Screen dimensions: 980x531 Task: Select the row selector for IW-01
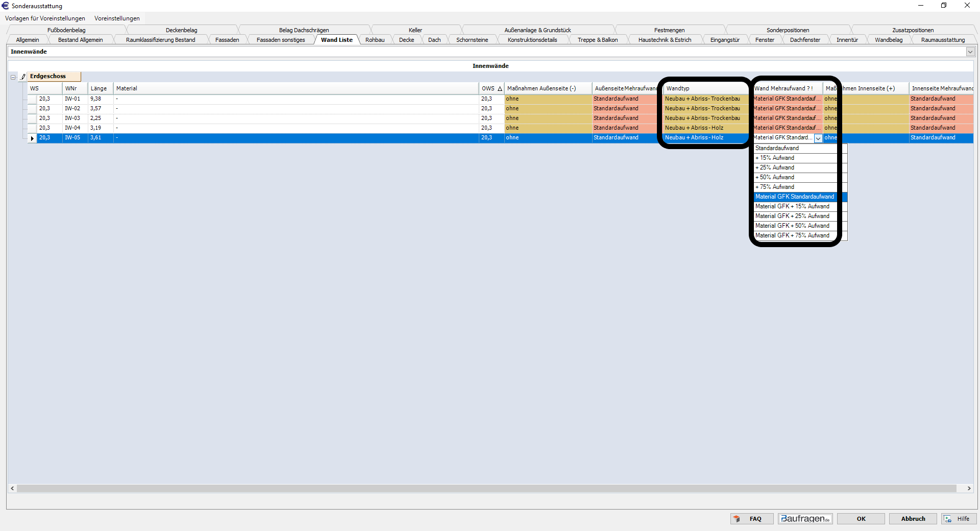pyautogui.click(x=32, y=99)
